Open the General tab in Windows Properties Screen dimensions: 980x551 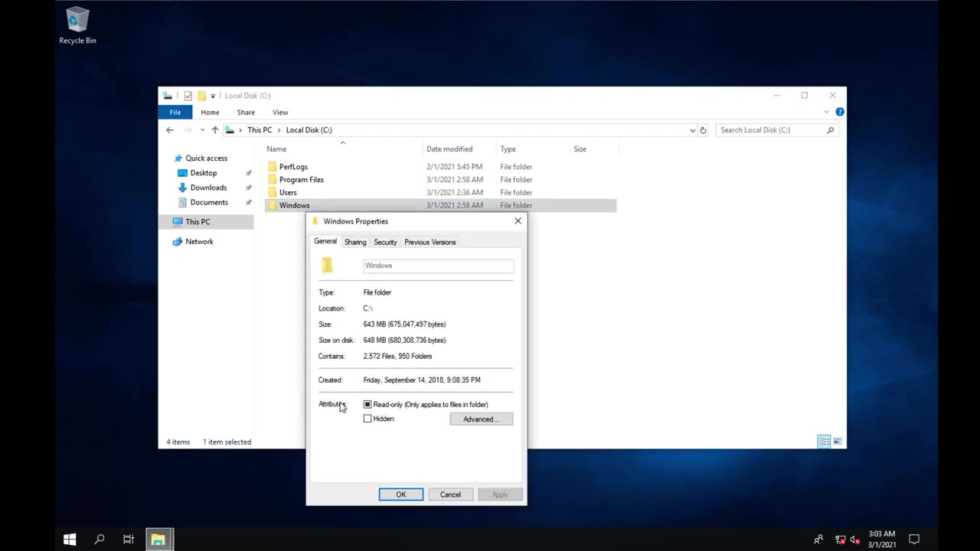coord(325,241)
